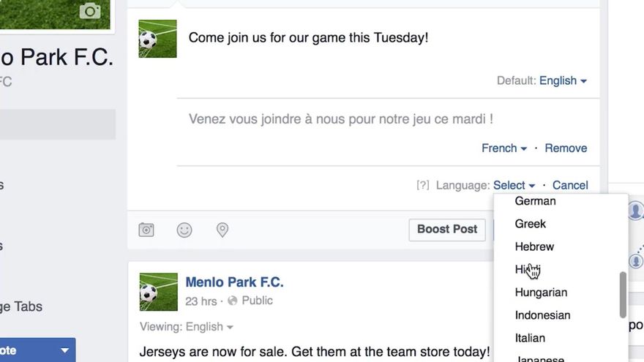644x362 pixels.
Task: Click the photo/video camera icon in composer
Action: coord(146,230)
